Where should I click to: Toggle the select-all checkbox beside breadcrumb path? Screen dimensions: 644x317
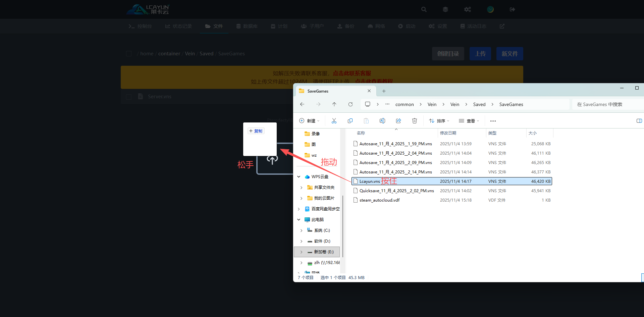click(128, 54)
